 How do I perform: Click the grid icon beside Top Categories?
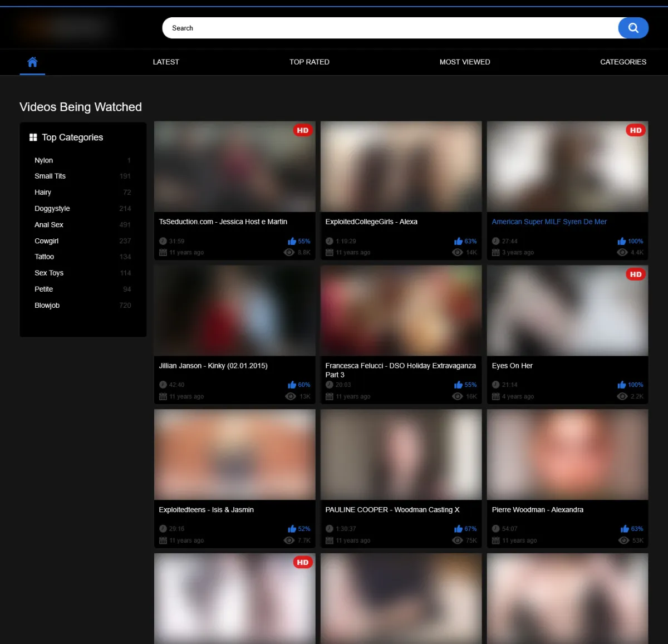(x=33, y=137)
